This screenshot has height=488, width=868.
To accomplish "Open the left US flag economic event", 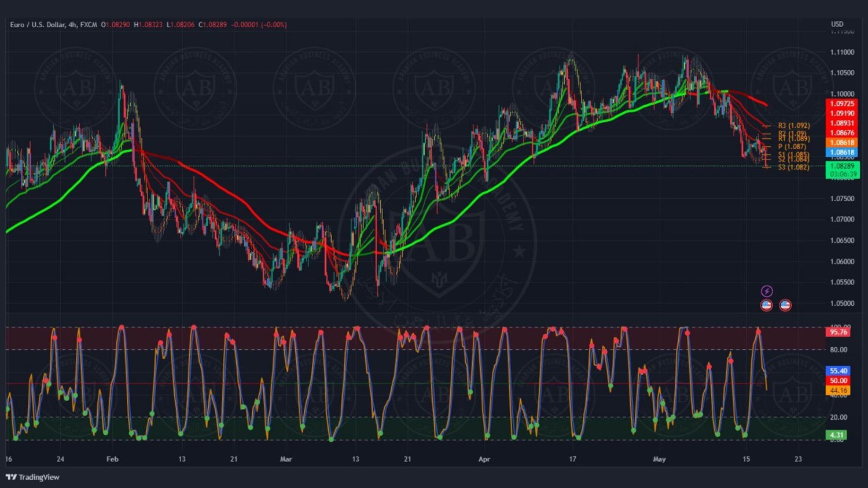I will click(766, 305).
